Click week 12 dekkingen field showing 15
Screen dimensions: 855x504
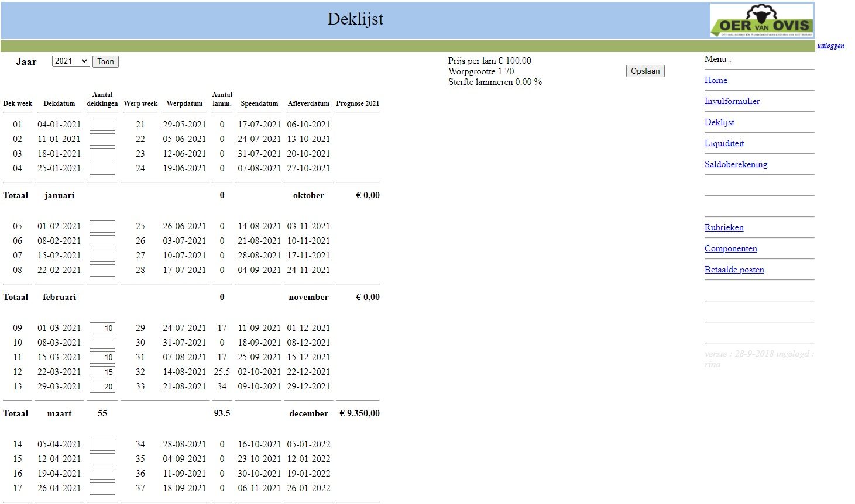102,372
